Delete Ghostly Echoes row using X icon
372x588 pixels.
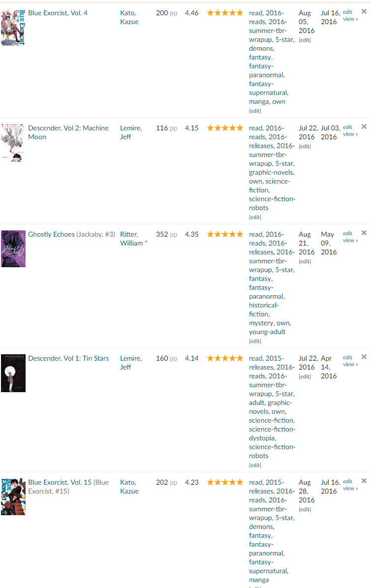click(x=364, y=233)
